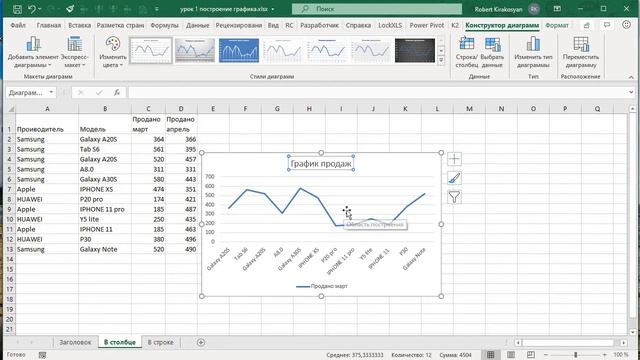The image size is (640, 360).
Task: Switch to Page Break Preview icon
Action: click(x=531, y=355)
